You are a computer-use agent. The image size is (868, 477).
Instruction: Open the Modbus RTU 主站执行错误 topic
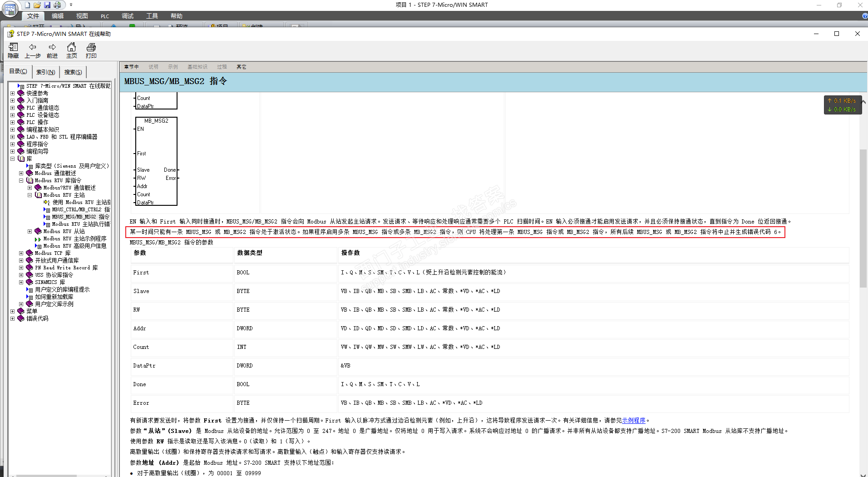click(81, 224)
